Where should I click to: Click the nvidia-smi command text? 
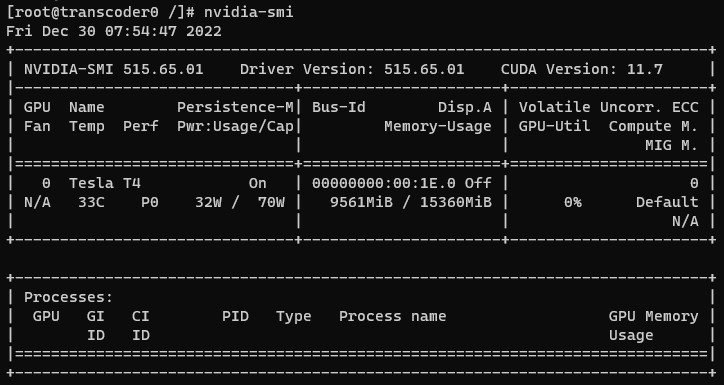click(x=248, y=12)
